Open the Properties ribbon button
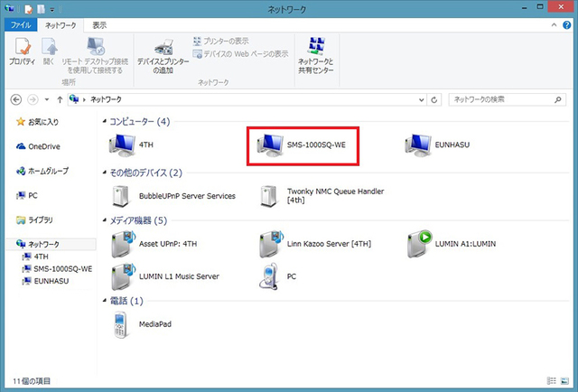The height and width of the screenshot is (392, 578). 22,51
